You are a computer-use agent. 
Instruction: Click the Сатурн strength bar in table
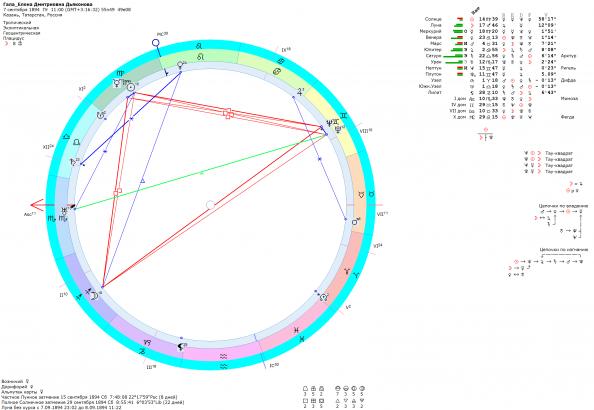[453, 56]
